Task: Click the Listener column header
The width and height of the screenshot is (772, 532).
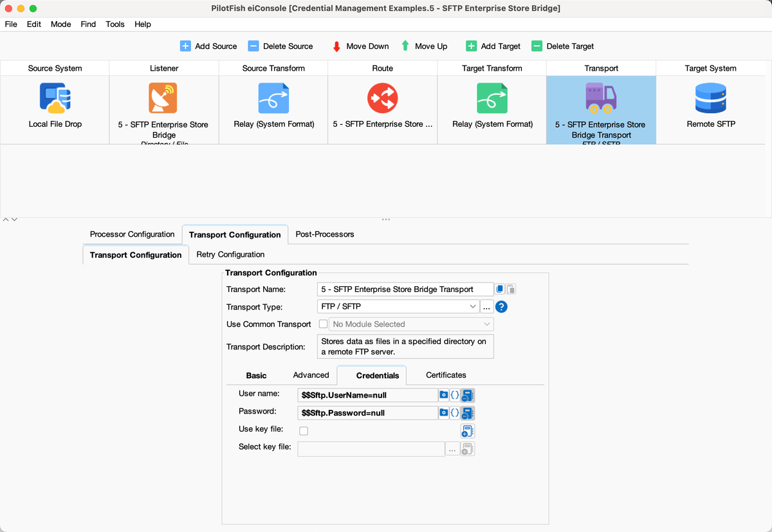Action: coord(164,68)
